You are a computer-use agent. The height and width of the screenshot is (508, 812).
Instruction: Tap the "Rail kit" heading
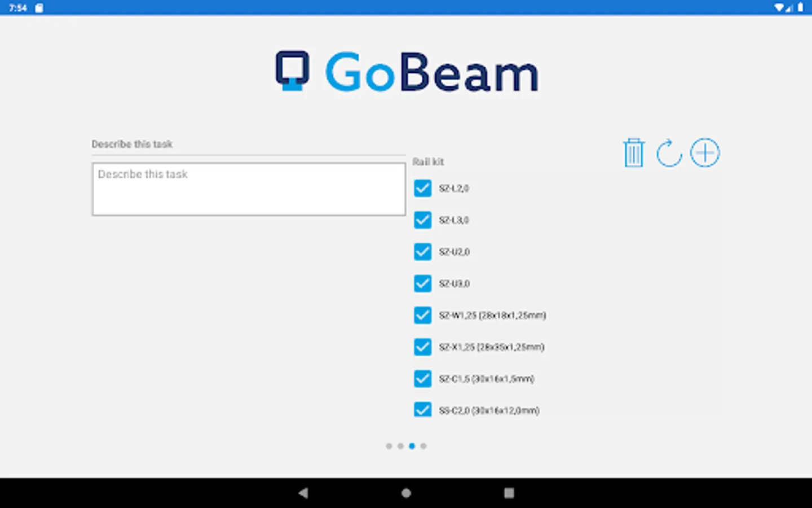click(428, 162)
